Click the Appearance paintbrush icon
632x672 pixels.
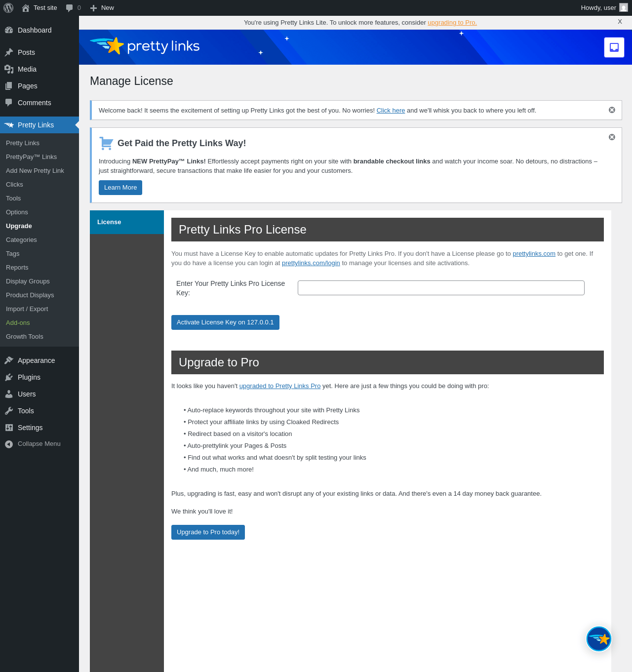[x=9, y=360]
